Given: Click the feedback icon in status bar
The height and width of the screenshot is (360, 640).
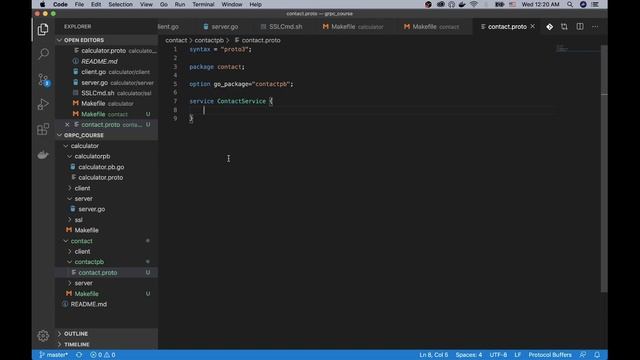Looking at the screenshot, I should [583, 355].
